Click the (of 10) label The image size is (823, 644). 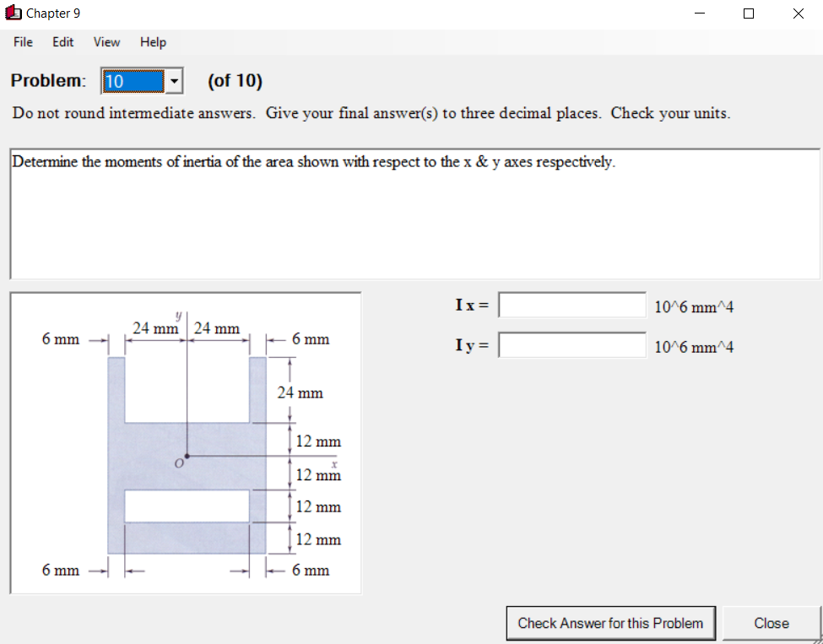tap(235, 80)
